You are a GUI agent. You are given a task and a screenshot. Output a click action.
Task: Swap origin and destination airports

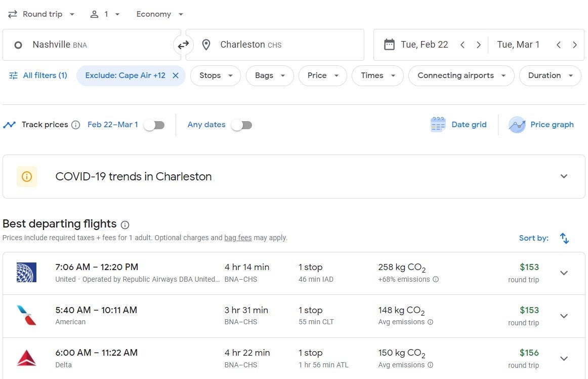point(183,45)
